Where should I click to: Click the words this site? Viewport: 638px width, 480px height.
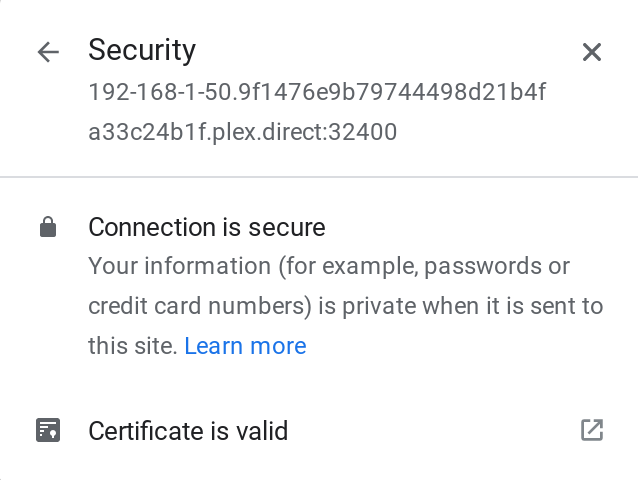coord(132,346)
